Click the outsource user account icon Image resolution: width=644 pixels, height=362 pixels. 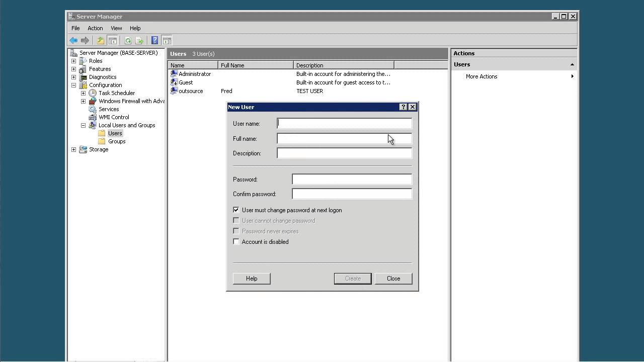[x=174, y=91]
